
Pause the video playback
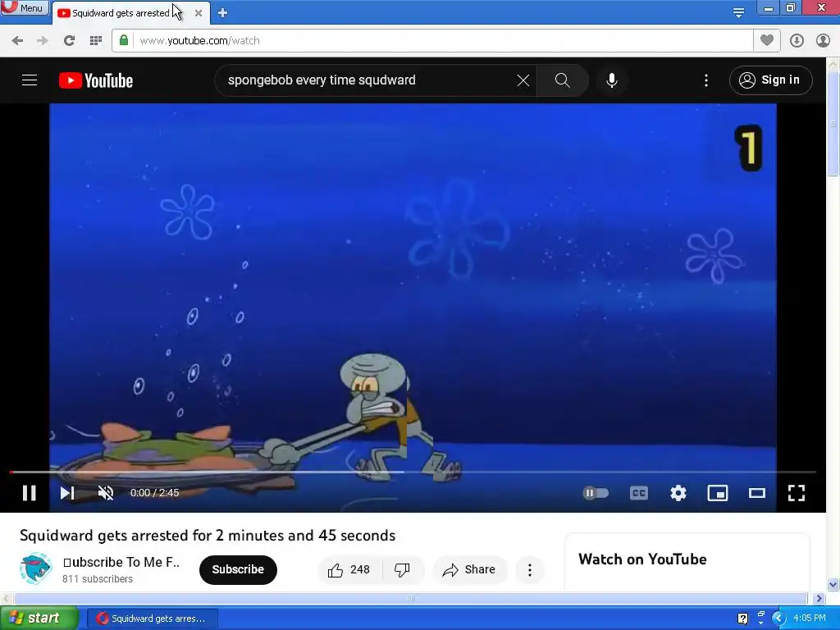(x=30, y=493)
